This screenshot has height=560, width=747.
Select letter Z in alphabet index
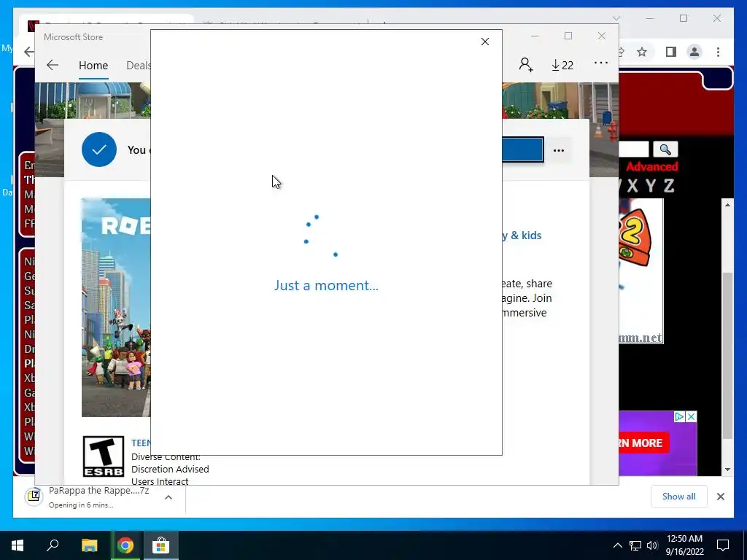669,186
